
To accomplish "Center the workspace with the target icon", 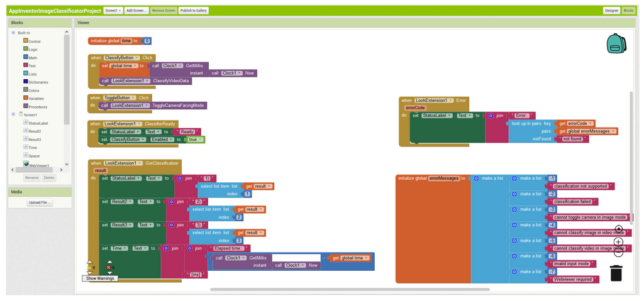I will click(619, 229).
